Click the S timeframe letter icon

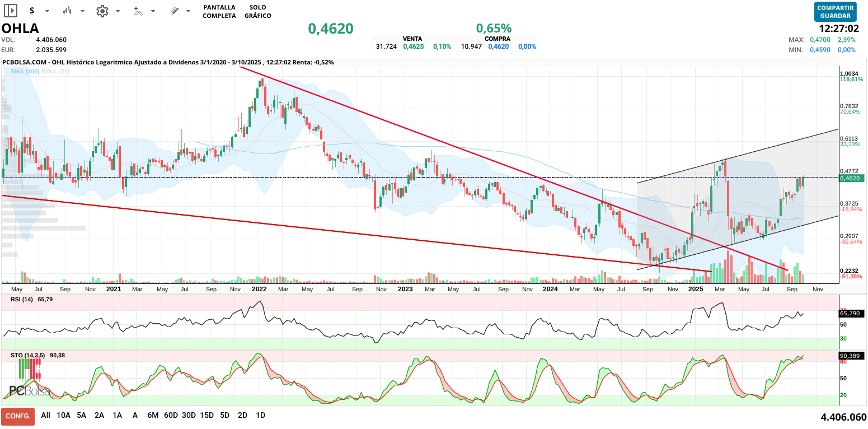[x=31, y=11]
